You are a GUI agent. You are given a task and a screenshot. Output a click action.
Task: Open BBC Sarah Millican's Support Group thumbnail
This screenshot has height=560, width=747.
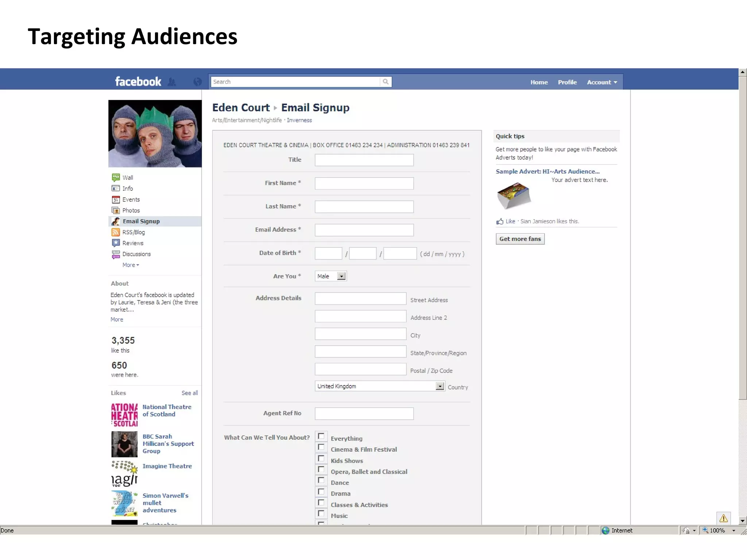pos(124,444)
